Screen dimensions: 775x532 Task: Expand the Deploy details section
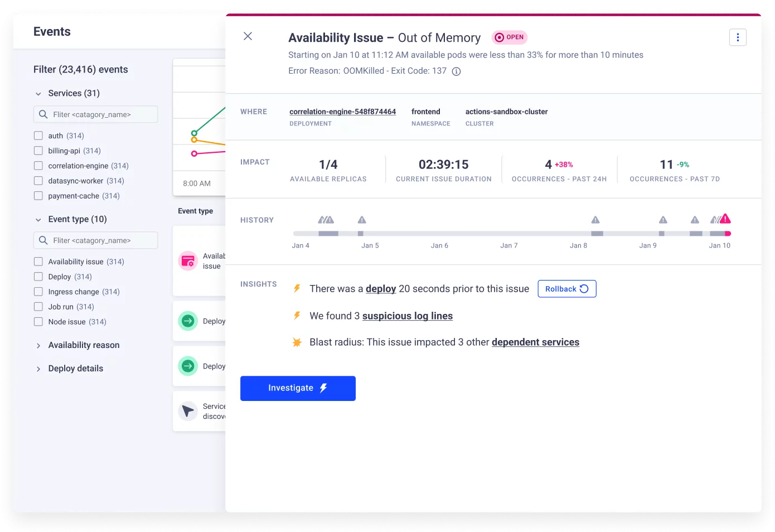click(x=38, y=369)
